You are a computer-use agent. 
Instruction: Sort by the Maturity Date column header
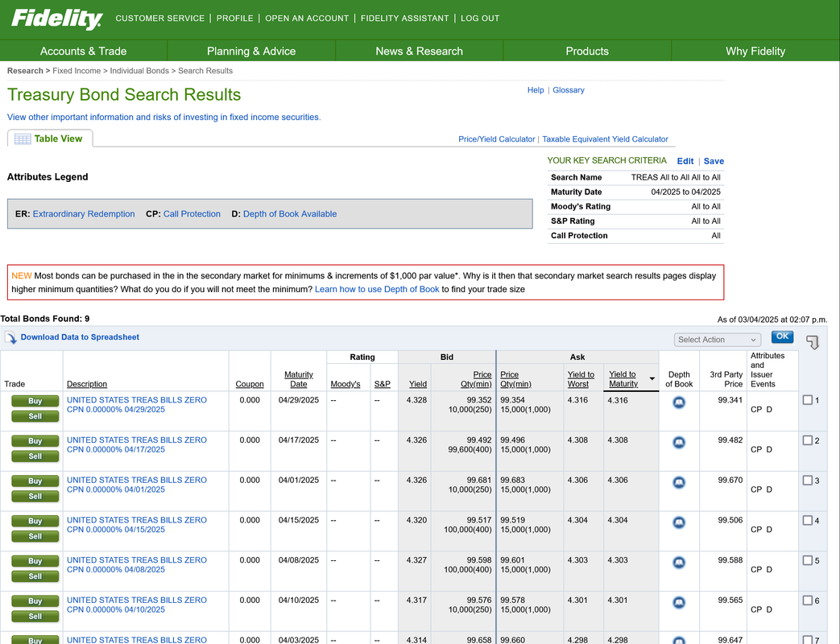(299, 379)
